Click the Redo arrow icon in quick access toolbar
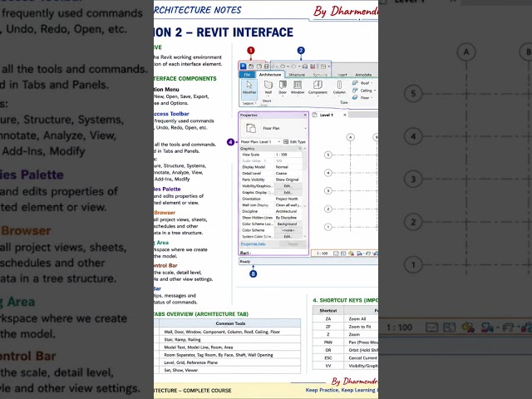Viewport: 532px width, 399px height. pos(293,66)
